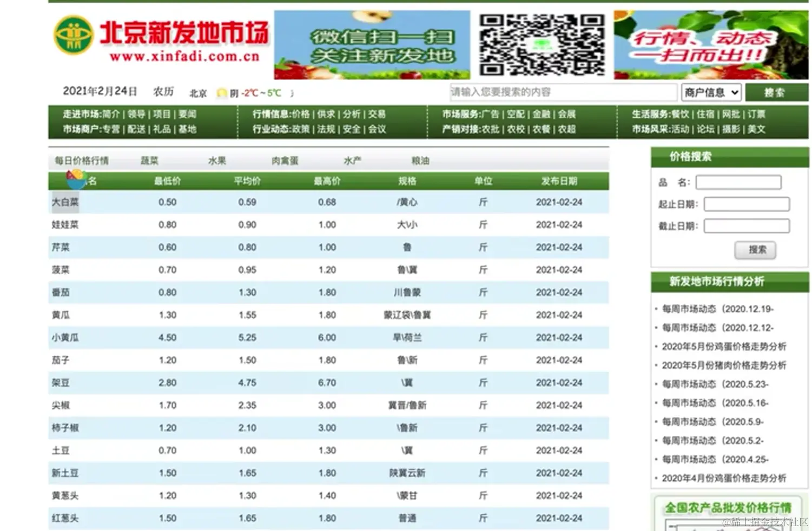The image size is (812, 531).
Task: Open the 行情、动态一扫而出 banner
Action: click(711, 45)
